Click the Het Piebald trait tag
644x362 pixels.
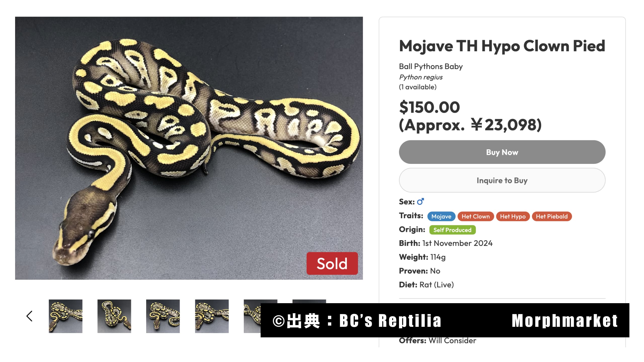point(552,216)
